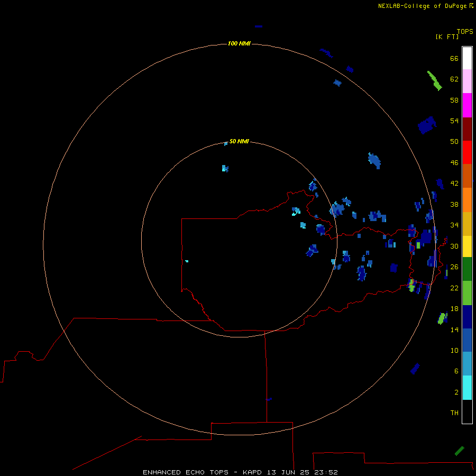Viewport: 476px width, 476px height.
Task: Pick the bright orange legend swatch
Action: click(x=467, y=200)
